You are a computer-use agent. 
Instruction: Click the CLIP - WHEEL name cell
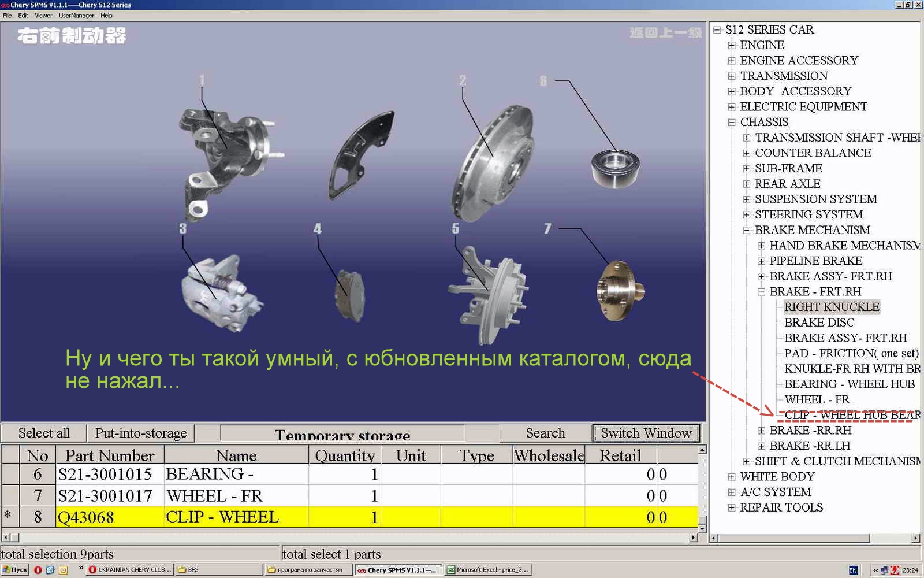tap(236, 517)
